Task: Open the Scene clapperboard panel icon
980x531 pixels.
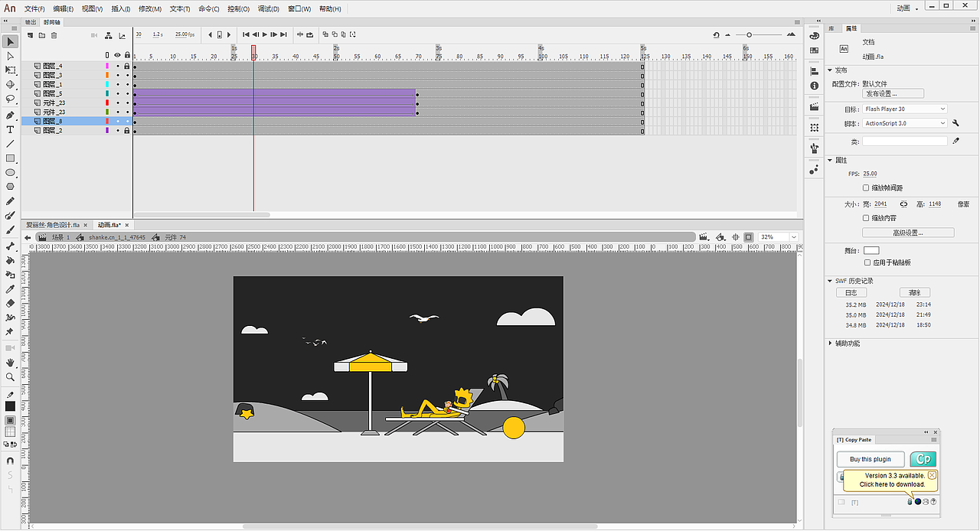Action: click(x=814, y=109)
